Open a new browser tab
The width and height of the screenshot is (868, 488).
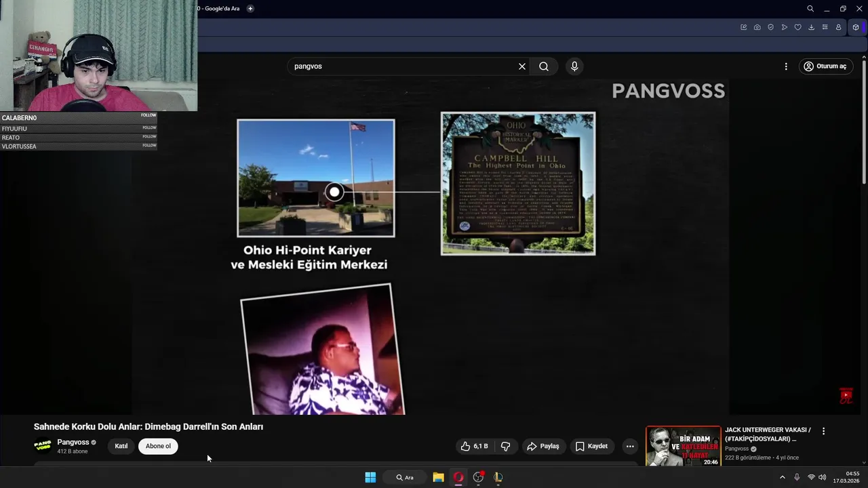pos(250,9)
